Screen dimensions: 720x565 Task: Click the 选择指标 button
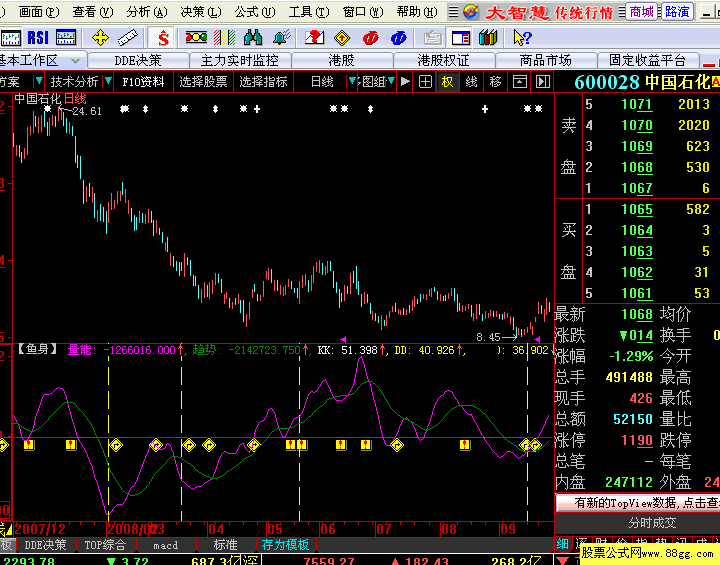click(263, 82)
